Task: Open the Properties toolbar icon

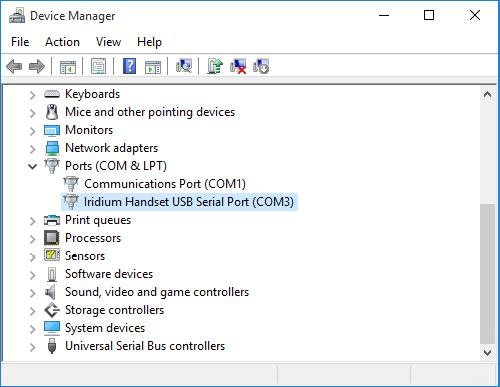Action: [99, 66]
